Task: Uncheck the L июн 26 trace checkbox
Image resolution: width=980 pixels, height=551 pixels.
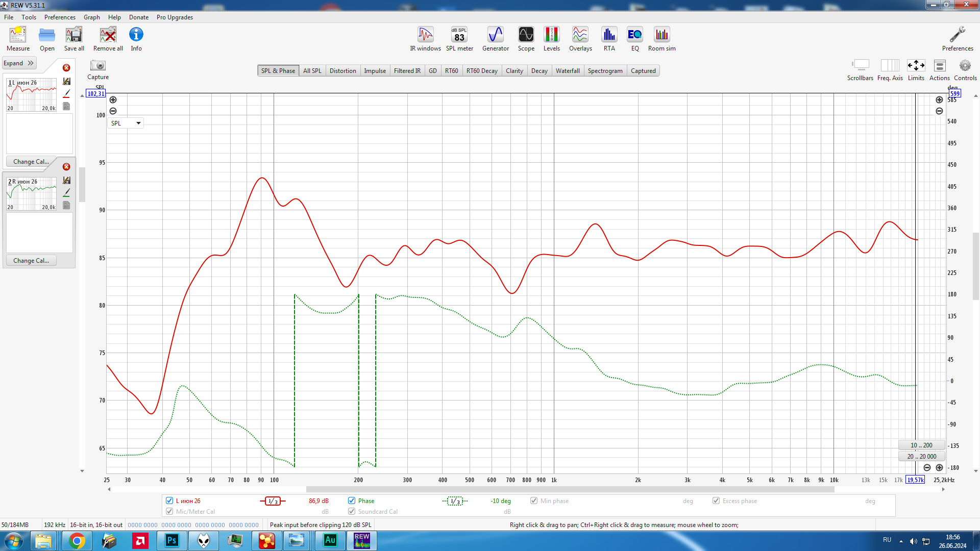Action: 169,500
